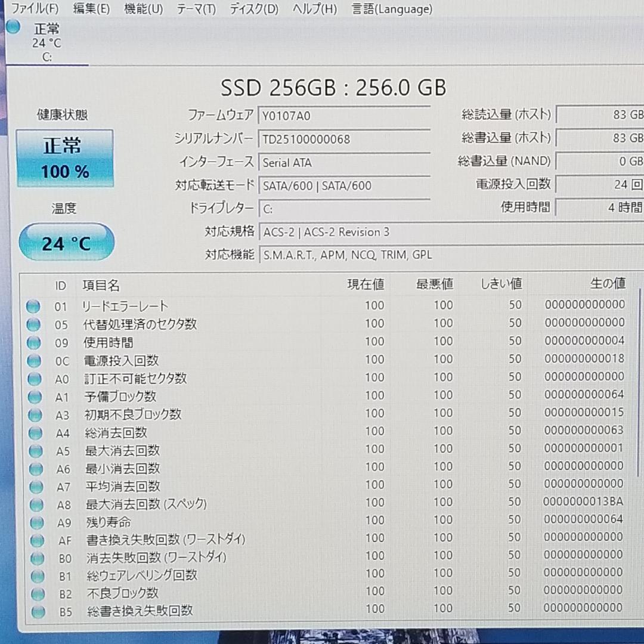This screenshot has height=644, width=644.
Task: Click the status dot beside 総消去回数
Action: (34, 432)
